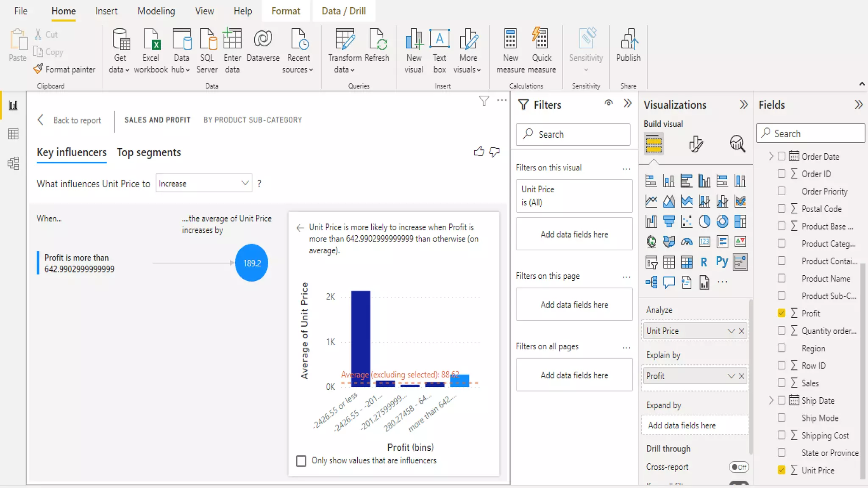Choose the Q&A speech bubble visual

[669, 282]
